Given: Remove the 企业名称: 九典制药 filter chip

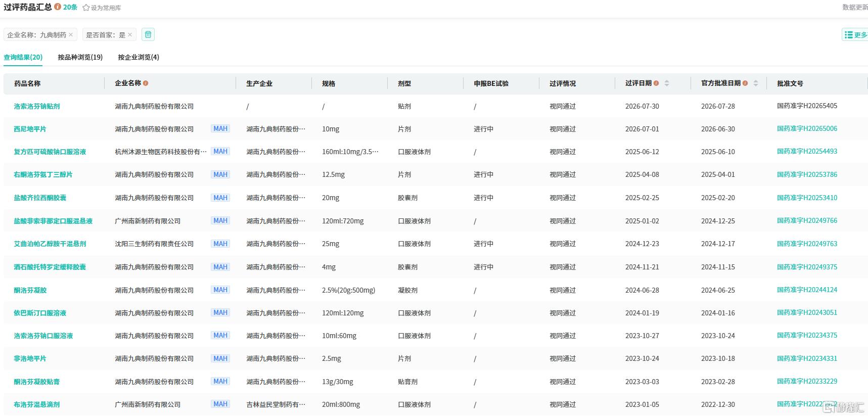Looking at the screenshot, I should click(71, 35).
